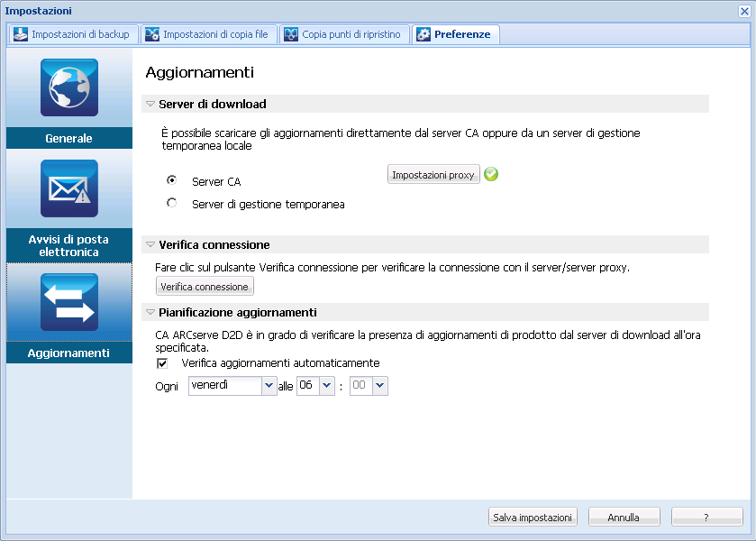Switch to Impostazioni di copia file tab
The image size is (756, 541).
(x=209, y=34)
